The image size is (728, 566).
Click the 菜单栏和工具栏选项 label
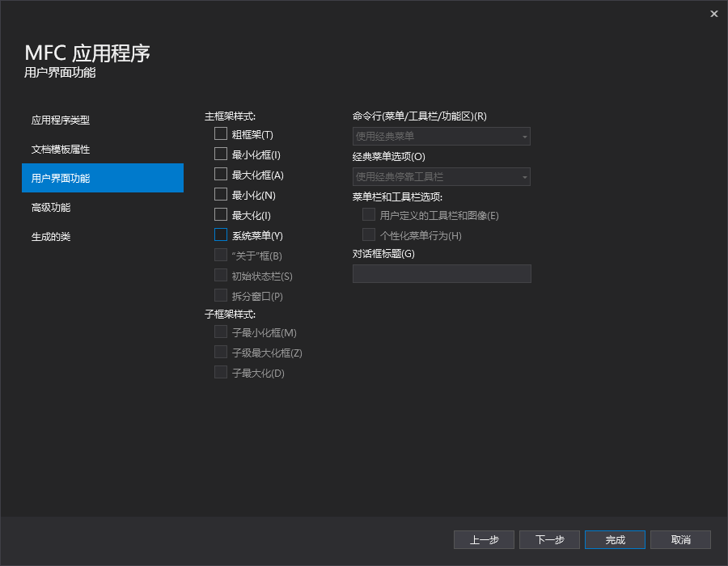tap(397, 197)
